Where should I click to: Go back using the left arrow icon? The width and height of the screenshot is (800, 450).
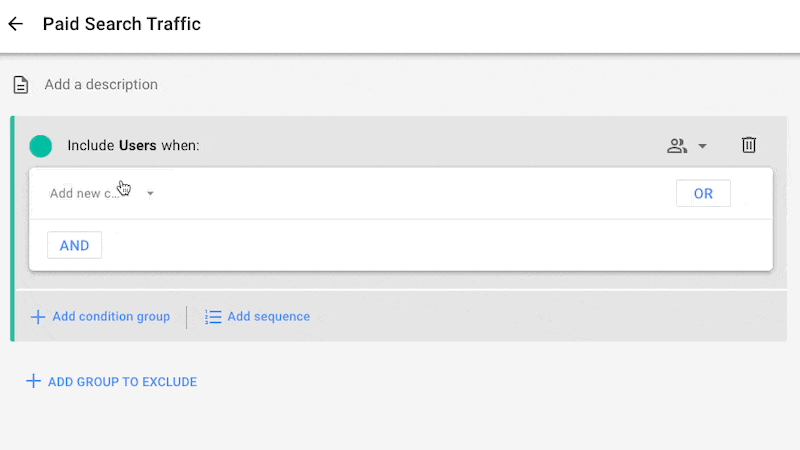16,24
